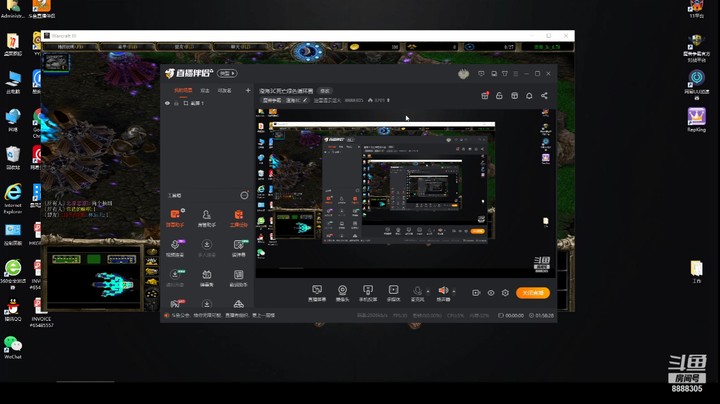
Task: Open the 360 browser desktop icon
Action: (x=13, y=274)
